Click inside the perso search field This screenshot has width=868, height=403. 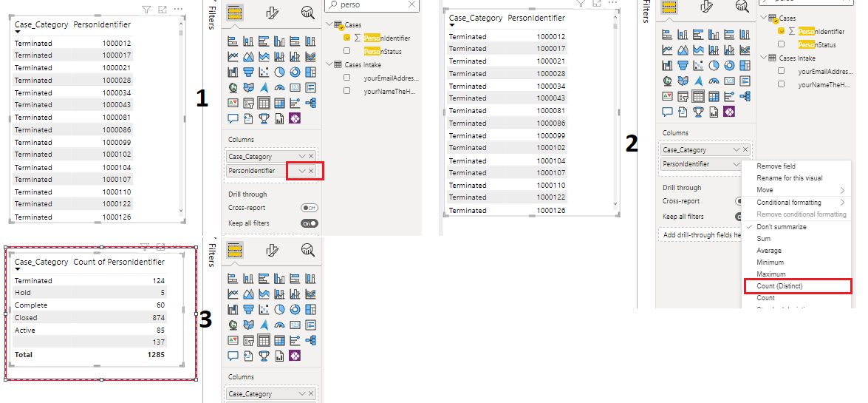(372, 4)
